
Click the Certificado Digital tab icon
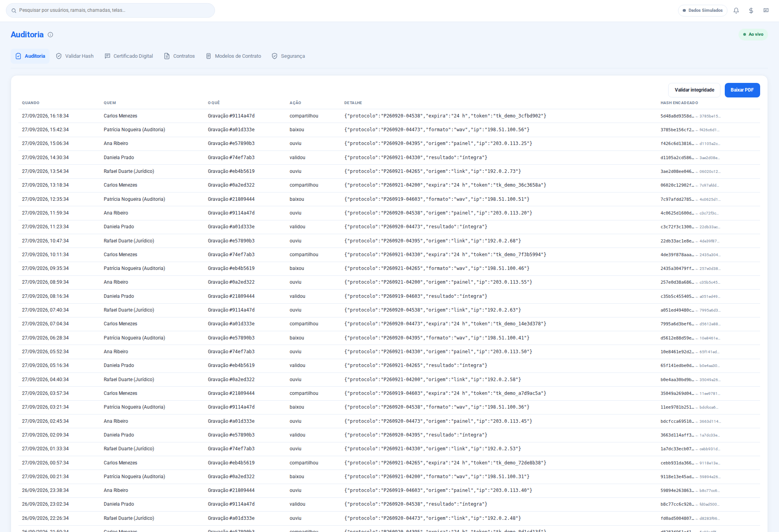point(107,56)
